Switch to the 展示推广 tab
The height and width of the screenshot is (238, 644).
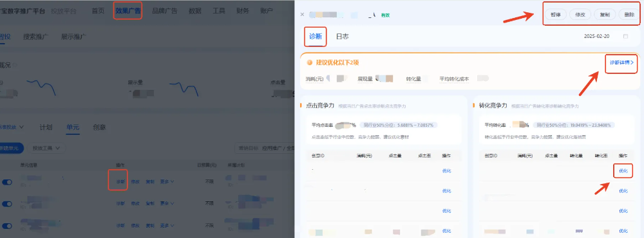(x=73, y=37)
